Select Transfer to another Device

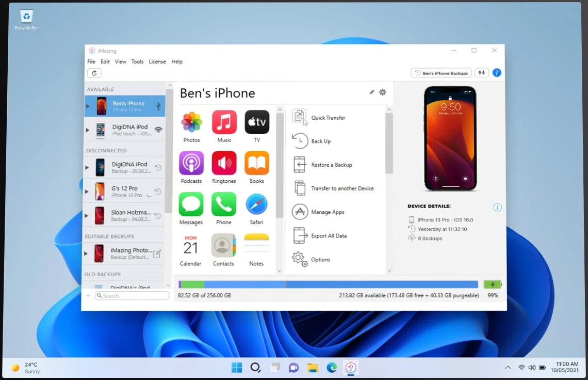click(333, 188)
